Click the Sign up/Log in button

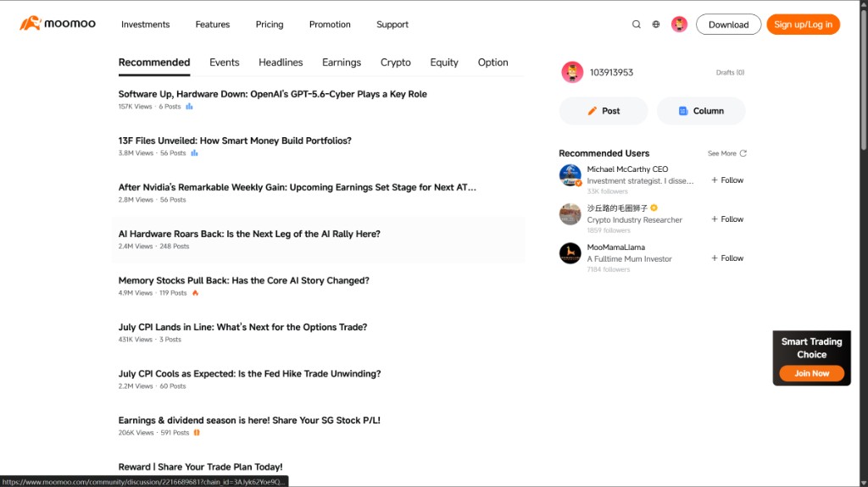coord(804,25)
